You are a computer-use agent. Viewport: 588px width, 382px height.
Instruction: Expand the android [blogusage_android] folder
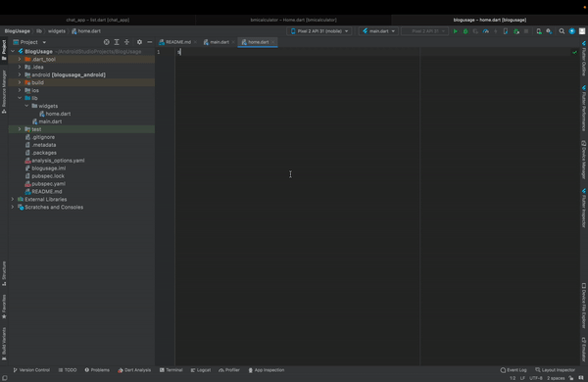coord(20,75)
